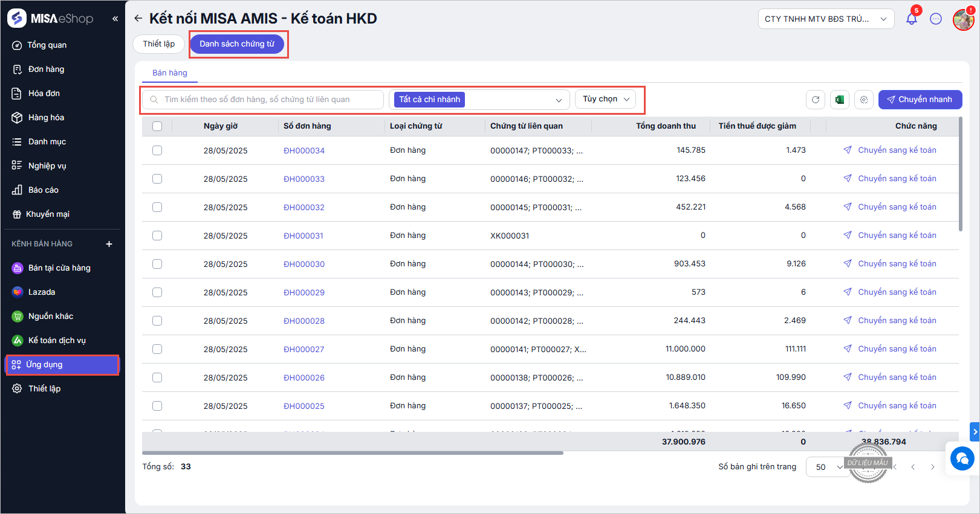The height and width of the screenshot is (514, 980).
Task: Chuyển sang kế toán for ĐH000028
Action: 890,320
